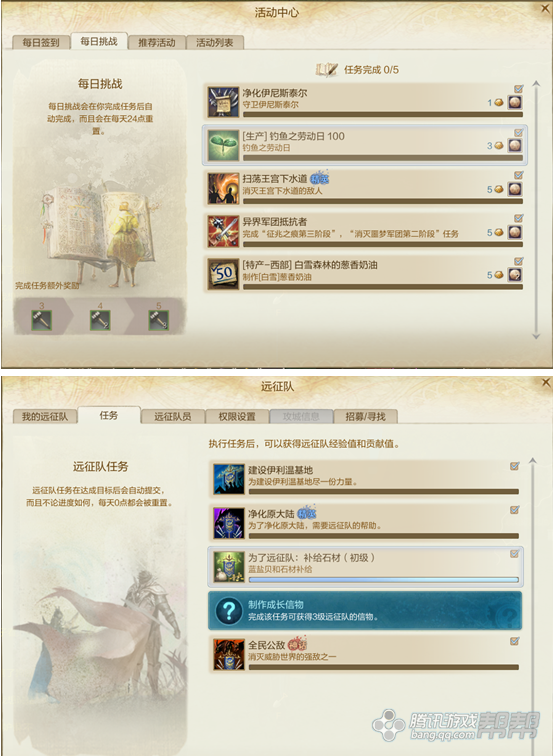553x756 pixels.
Task: Toggle the checkbox for 净化原大陆 task
Action: click(514, 510)
